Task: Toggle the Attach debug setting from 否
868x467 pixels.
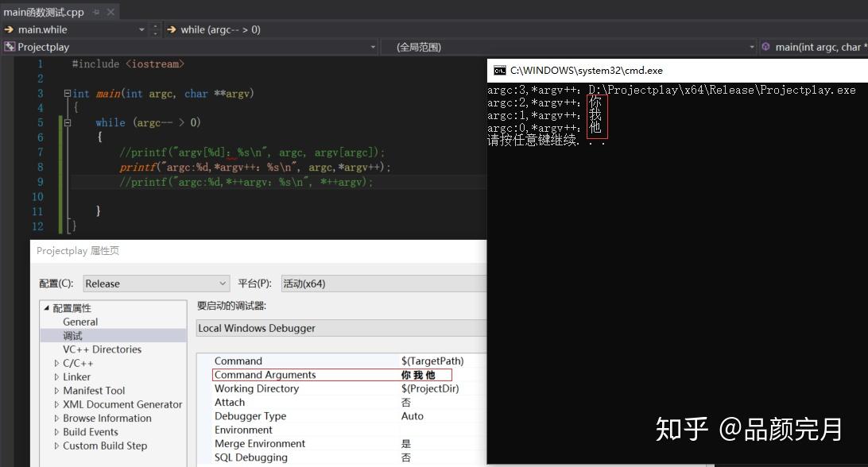Action: (x=406, y=402)
